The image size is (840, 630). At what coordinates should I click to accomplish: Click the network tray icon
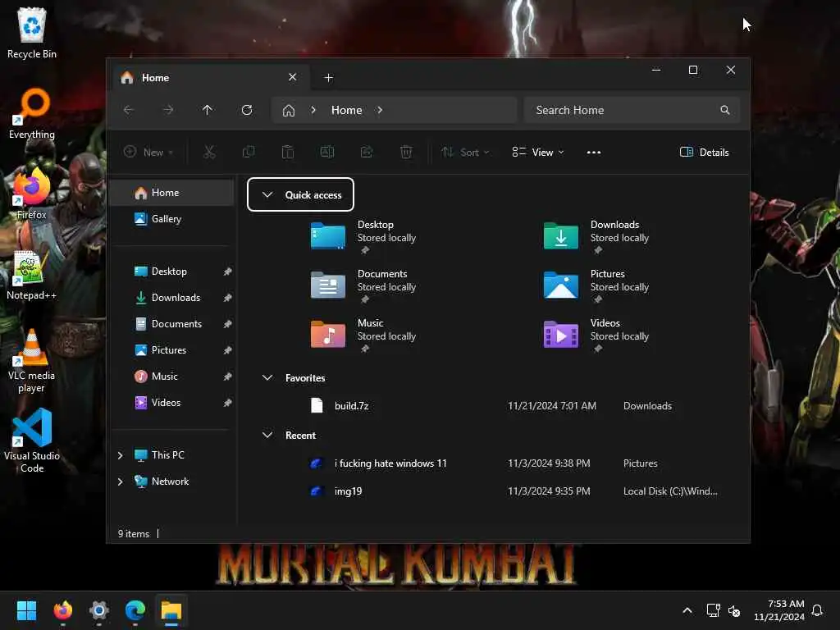tap(714, 610)
